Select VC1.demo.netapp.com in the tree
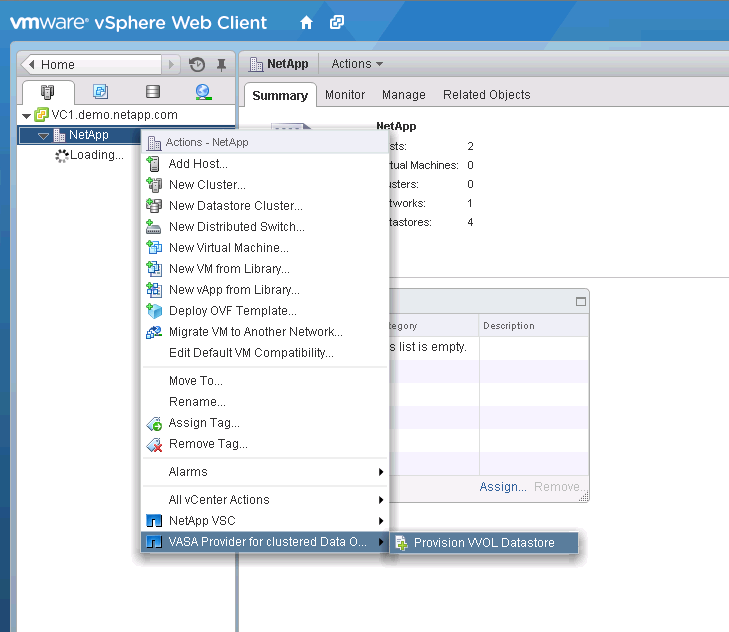 coord(114,115)
